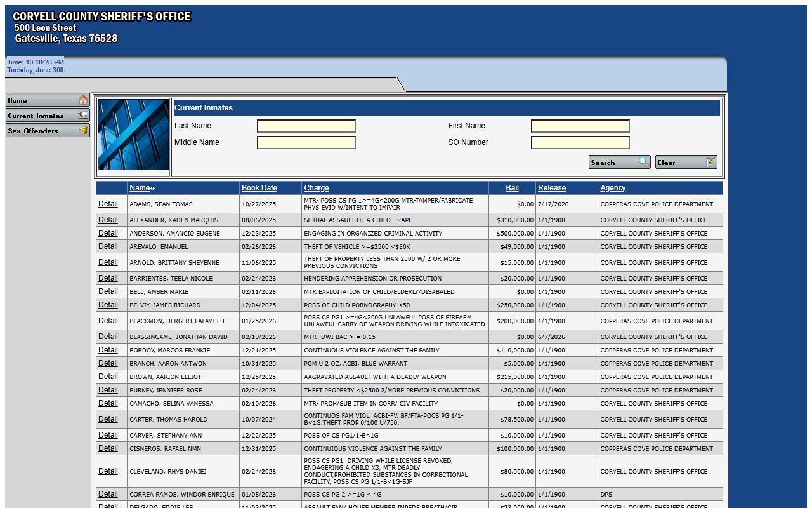Focus the Middle Name input field

pyautogui.click(x=306, y=142)
